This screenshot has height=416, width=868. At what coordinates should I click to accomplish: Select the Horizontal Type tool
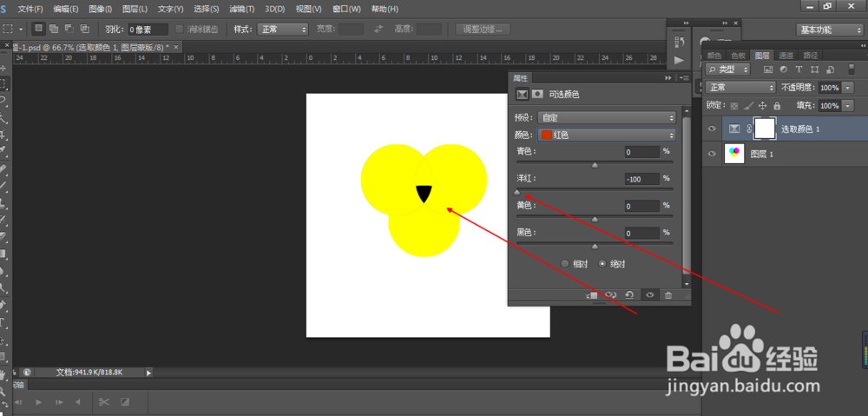click(3, 322)
